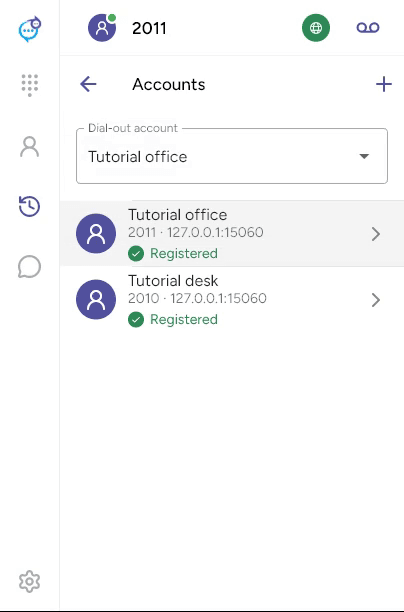
Task: Expand Tutorial office account chevron
Action: [376, 234]
